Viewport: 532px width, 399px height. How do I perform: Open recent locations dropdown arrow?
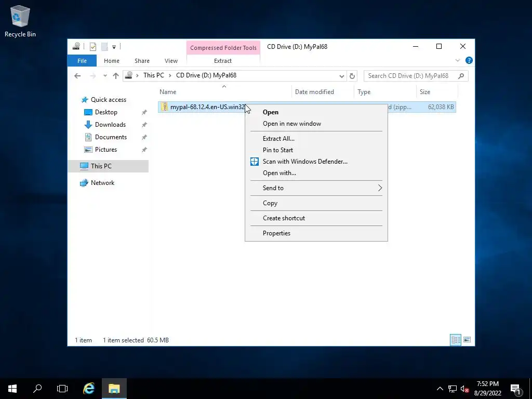[x=105, y=76]
